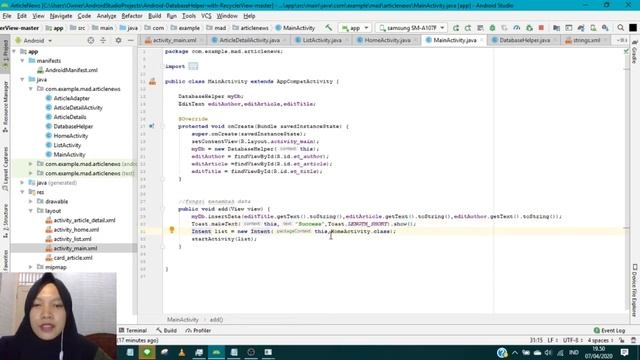The width and height of the screenshot is (640, 360).
Task: Expand the java (generated) folder
Action: click(22, 182)
